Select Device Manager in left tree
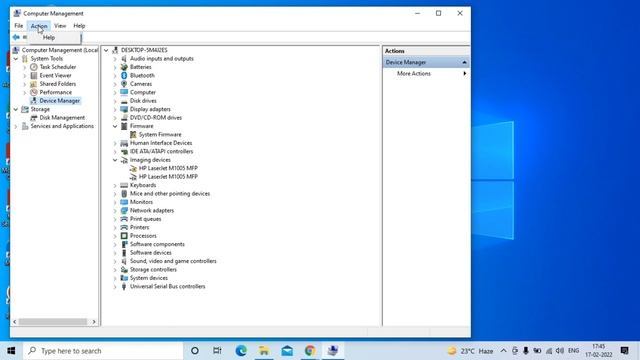 (60, 101)
